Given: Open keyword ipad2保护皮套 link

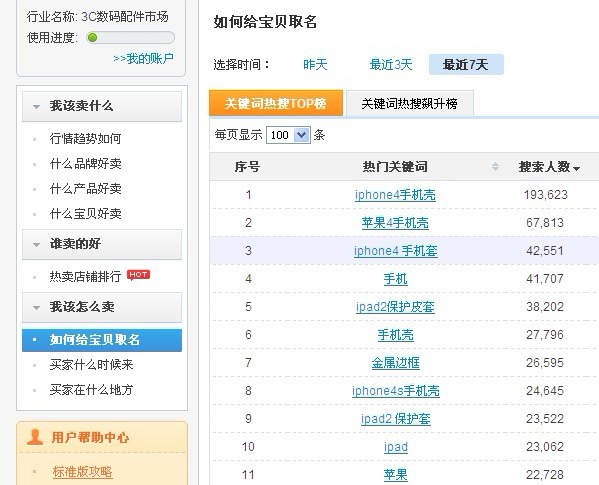Looking at the screenshot, I should click(x=395, y=307).
